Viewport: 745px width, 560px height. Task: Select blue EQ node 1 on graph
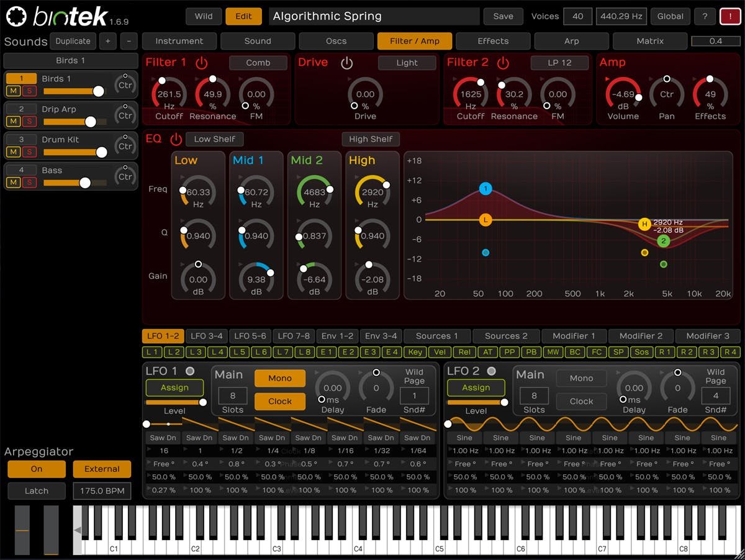485,189
